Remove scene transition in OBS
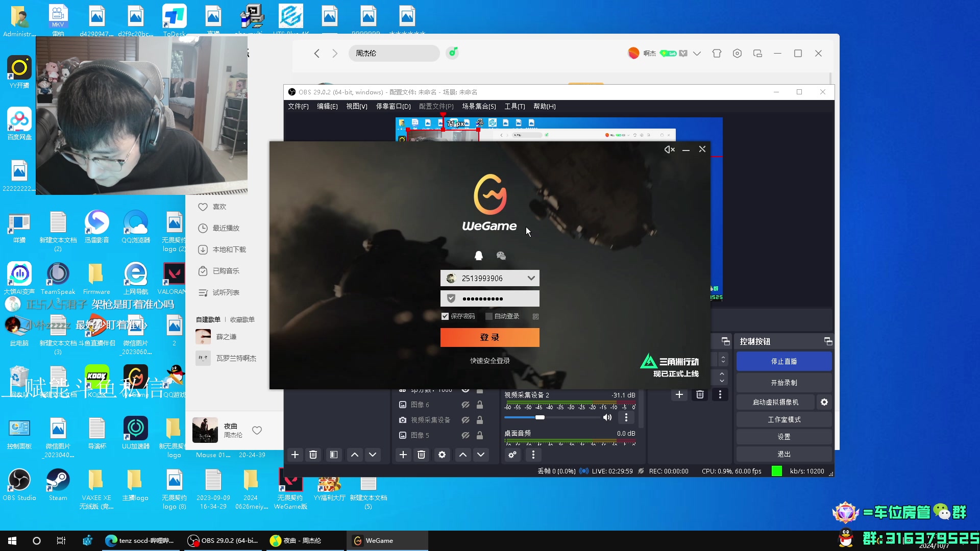This screenshot has width=980, height=551. pyautogui.click(x=700, y=394)
